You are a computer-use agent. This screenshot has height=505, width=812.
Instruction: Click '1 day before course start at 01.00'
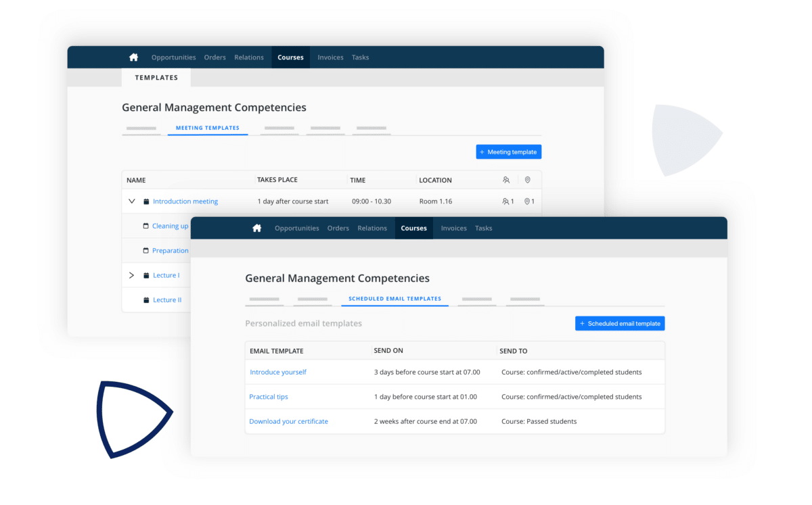pyautogui.click(x=426, y=397)
